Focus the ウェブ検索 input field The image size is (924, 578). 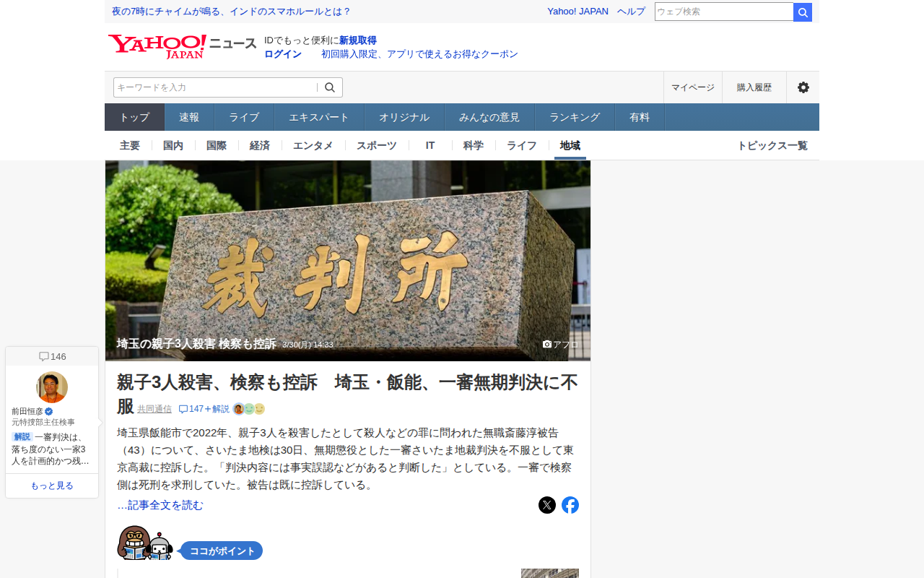point(724,12)
